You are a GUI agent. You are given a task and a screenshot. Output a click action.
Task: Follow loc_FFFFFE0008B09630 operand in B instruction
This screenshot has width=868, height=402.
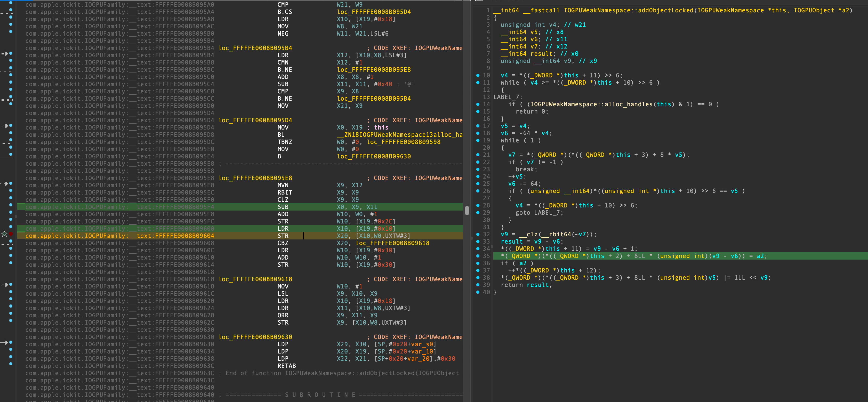click(x=374, y=156)
